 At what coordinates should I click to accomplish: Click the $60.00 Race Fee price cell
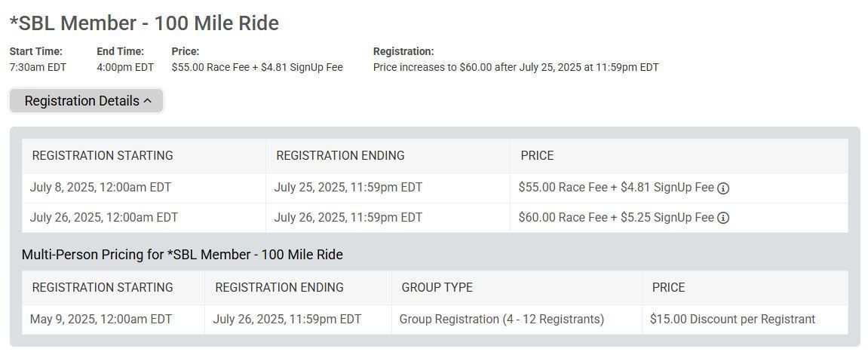pyautogui.click(x=679, y=218)
